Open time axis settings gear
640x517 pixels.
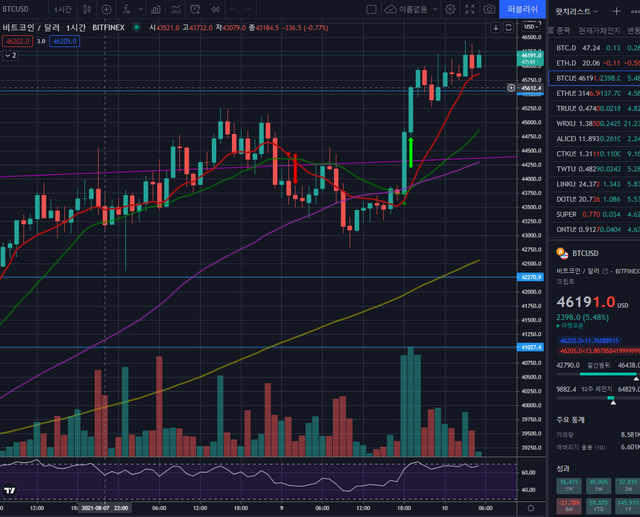pos(531,508)
